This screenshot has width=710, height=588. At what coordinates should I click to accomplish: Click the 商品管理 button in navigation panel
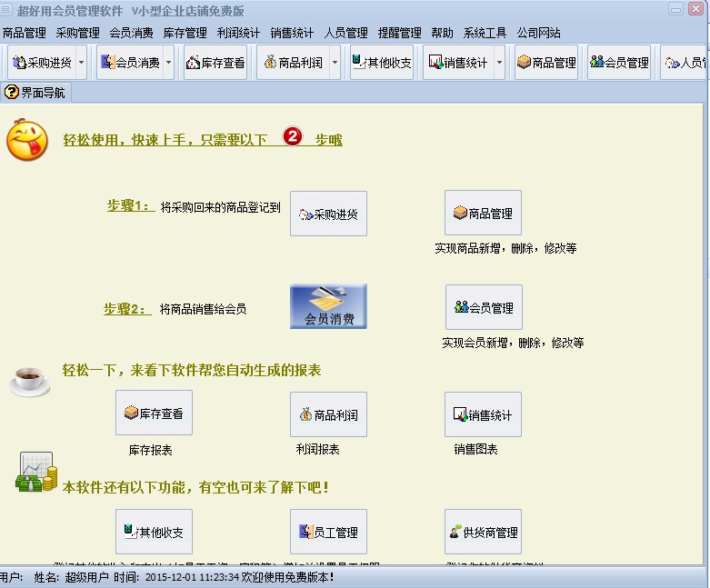pyautogui.click(x=483, y=213)
